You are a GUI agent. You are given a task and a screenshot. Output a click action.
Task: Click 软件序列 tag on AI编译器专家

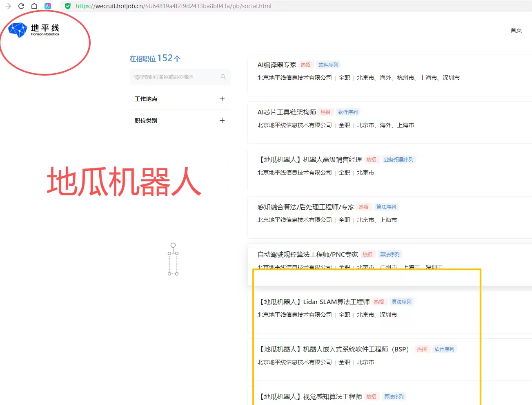(x=328, y=65)
